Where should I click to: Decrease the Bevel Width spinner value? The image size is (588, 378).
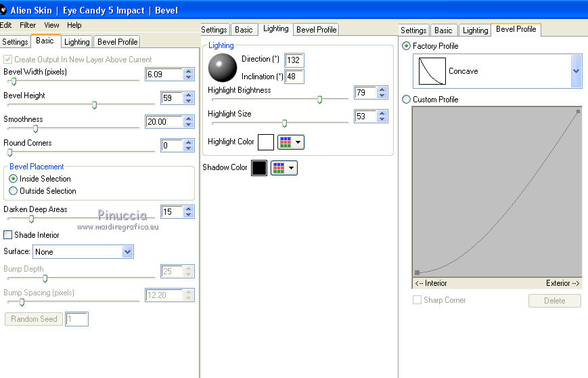point(189,77)
